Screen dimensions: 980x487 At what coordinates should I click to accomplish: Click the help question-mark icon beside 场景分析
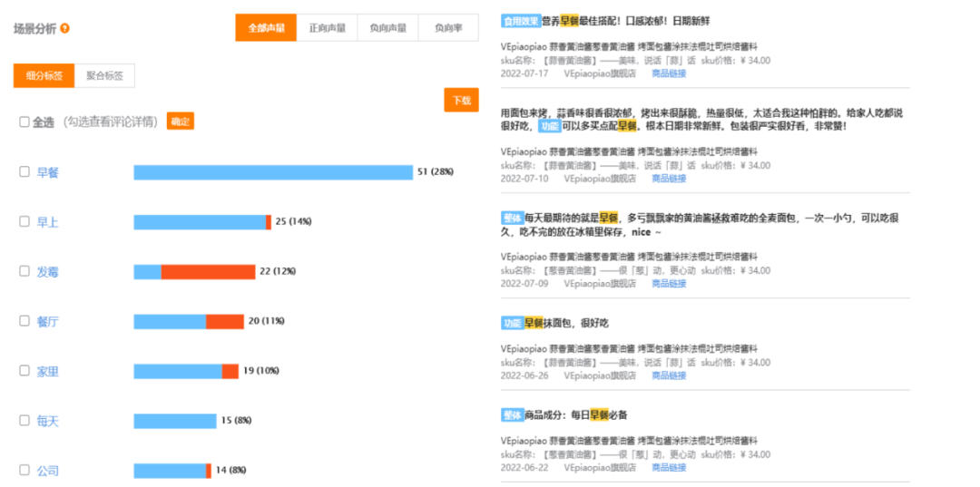(65, 29)
